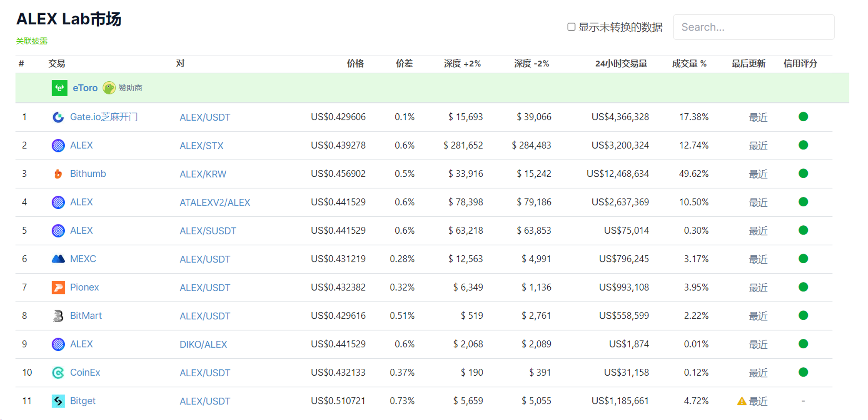Click the Bitget exchange logo
Viewport: 868px width, 420px height.
59,400
